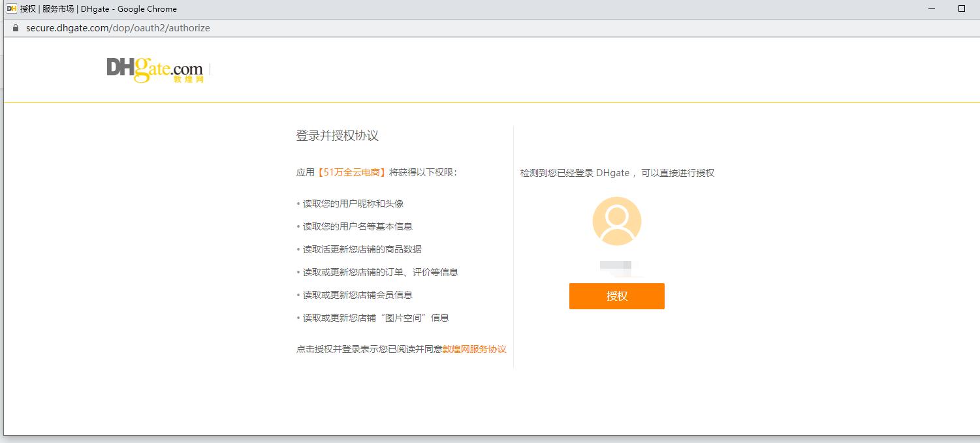Click the blurred username below the avatar
The image size is (980, 443).
[616, 265]
